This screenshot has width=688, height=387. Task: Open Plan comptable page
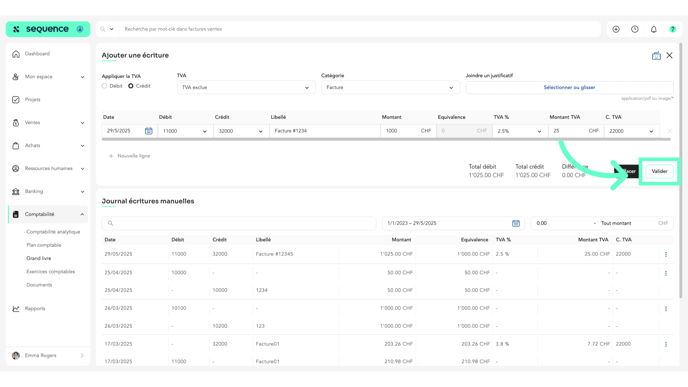tap(44, 245)
